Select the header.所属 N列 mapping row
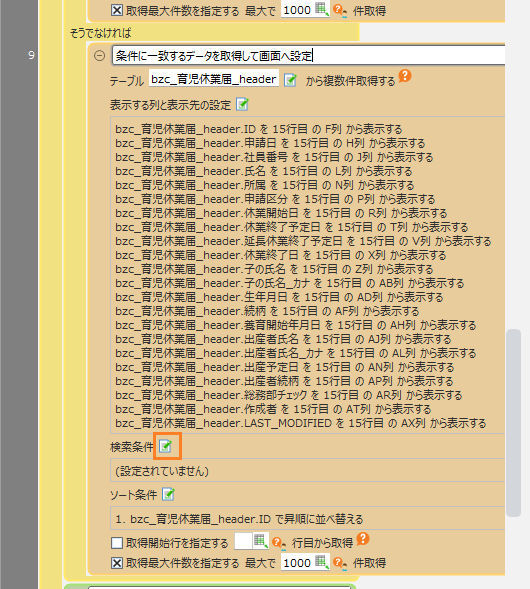The width and height of the screenshot is (530, 589). pyautogui.click(x=264, y=185)
